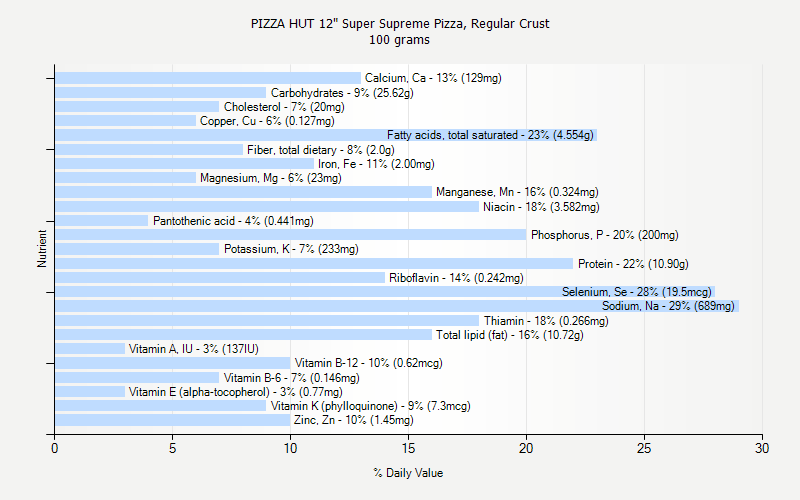Select the 'Total lipid (fat) - 16% (10.72g)' label
800x500 pixels.
(x=510, y=335)
